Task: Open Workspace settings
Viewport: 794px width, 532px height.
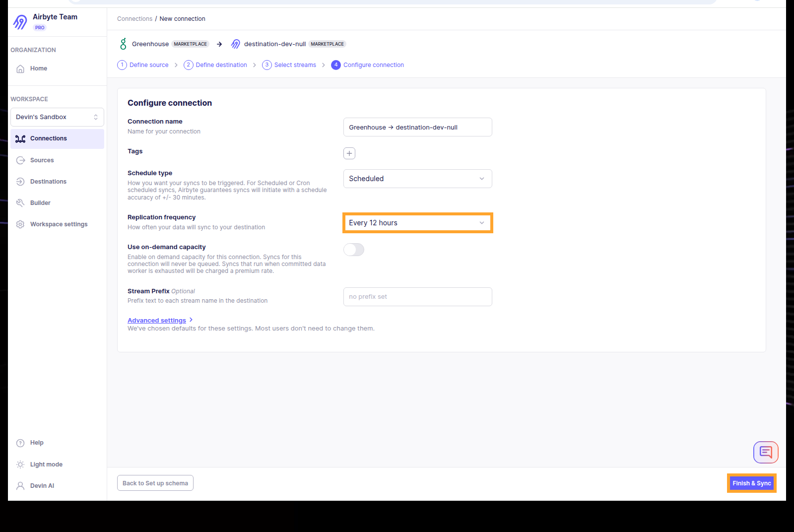Action: [x=57, y=224]
